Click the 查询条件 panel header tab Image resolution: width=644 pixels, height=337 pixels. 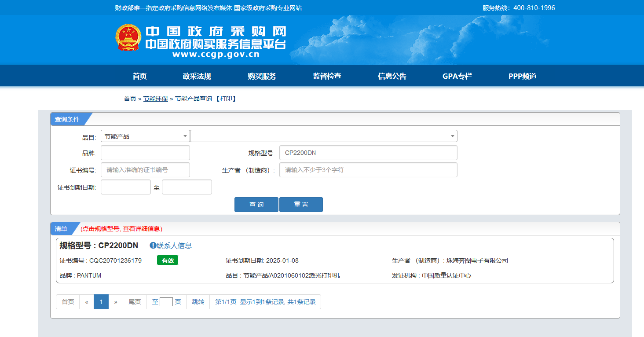(x=67, y=119)
